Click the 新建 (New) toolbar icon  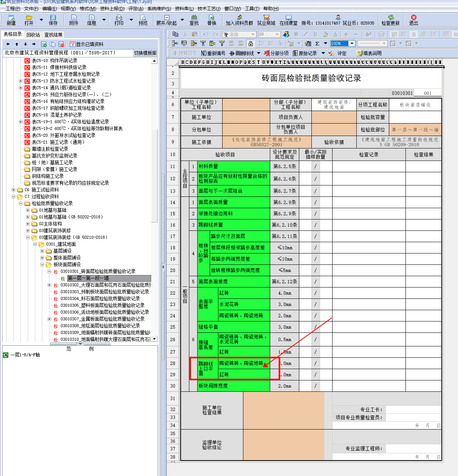coord(11,20)
